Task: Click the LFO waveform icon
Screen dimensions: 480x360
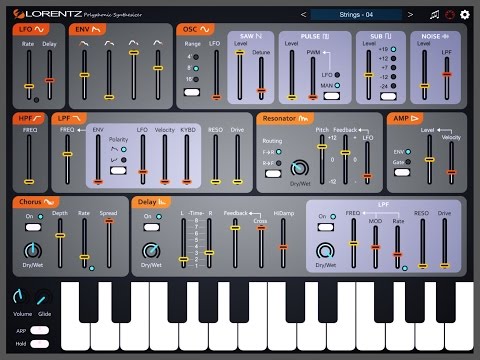Action: point(39,29)
